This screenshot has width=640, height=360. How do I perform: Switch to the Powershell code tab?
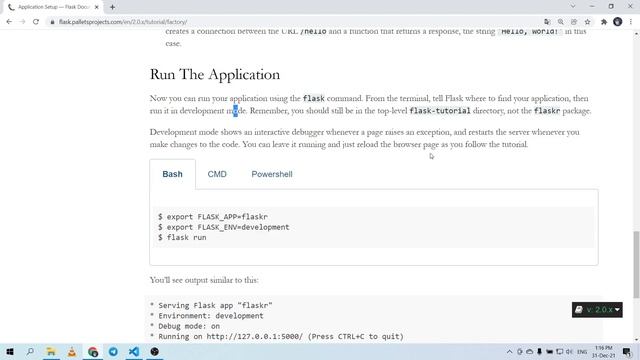tap(272, 174)
